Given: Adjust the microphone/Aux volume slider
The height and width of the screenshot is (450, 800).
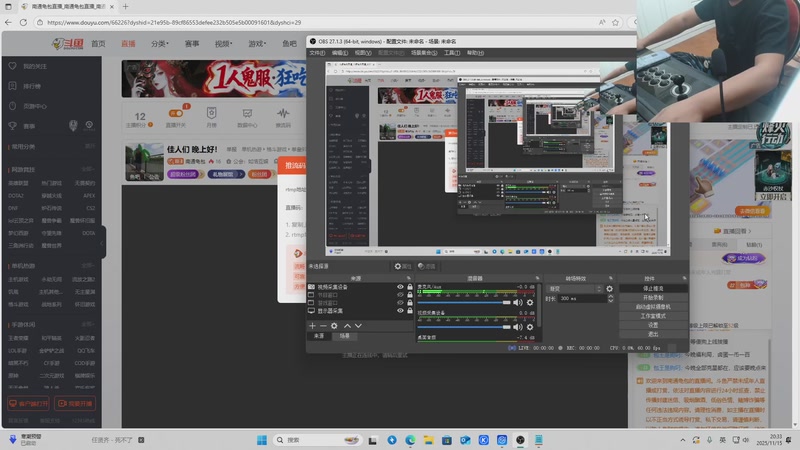Looking at the screenshot, I should click(x=464, y=303).
